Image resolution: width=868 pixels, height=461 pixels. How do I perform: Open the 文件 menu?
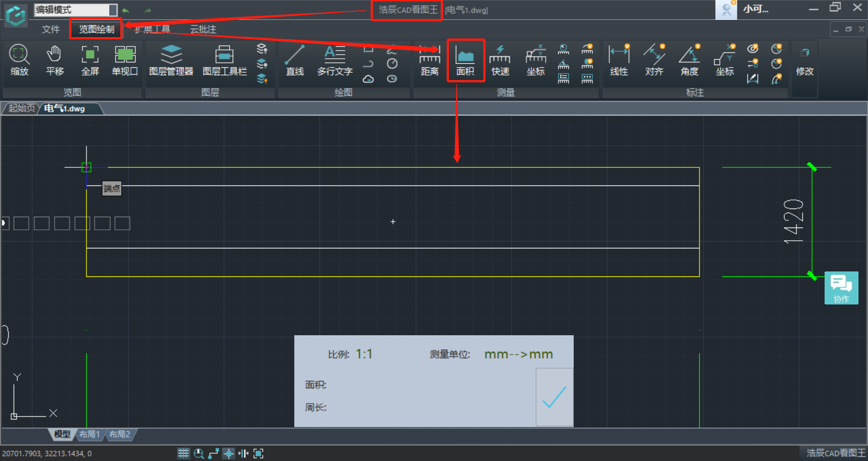click(x=51, y=29)
